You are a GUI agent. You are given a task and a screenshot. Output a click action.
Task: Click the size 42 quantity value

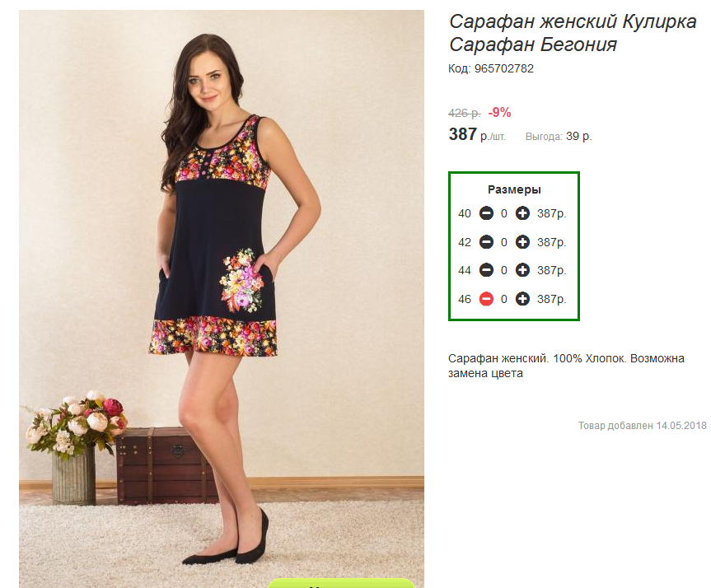(503, 243)
